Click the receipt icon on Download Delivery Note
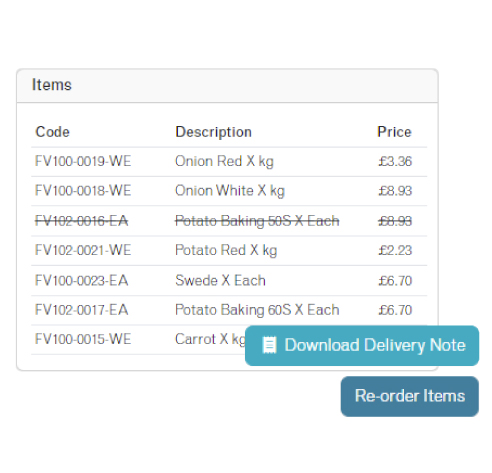The width and height of the screenshot is (492, 473). (269, 345)
